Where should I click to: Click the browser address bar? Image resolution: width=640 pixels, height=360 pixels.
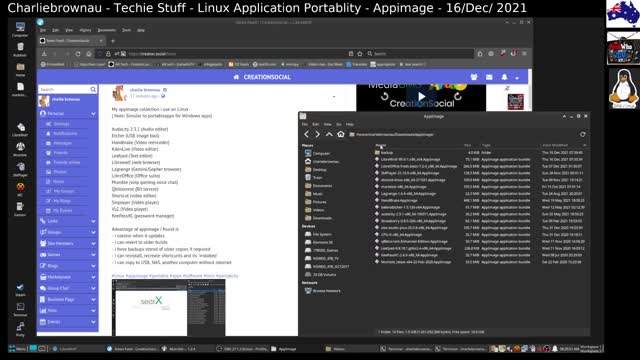(229, 54)
